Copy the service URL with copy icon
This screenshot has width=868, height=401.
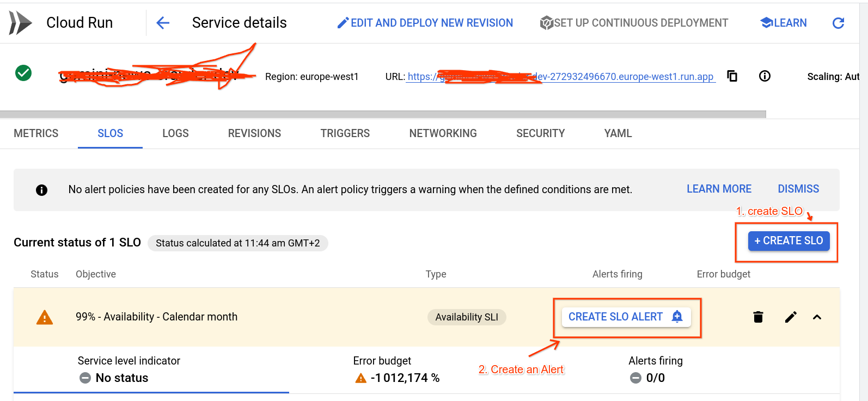tap(732, 76)
